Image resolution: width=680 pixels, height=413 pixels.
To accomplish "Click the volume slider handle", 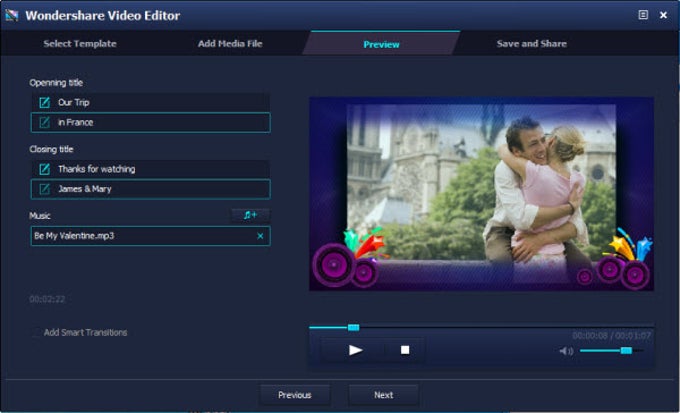I will (626, 351).
